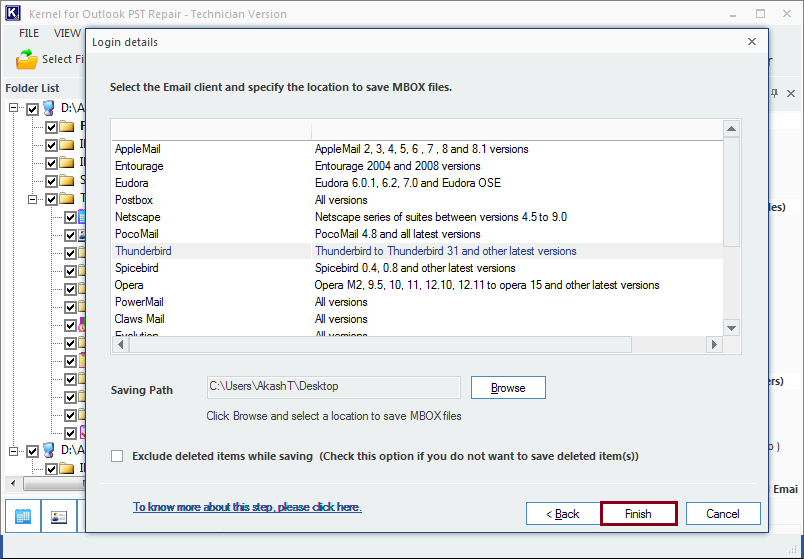
Task: Click 'Entourage 2004 and 2008 versions' description
Action: (397, 166)
